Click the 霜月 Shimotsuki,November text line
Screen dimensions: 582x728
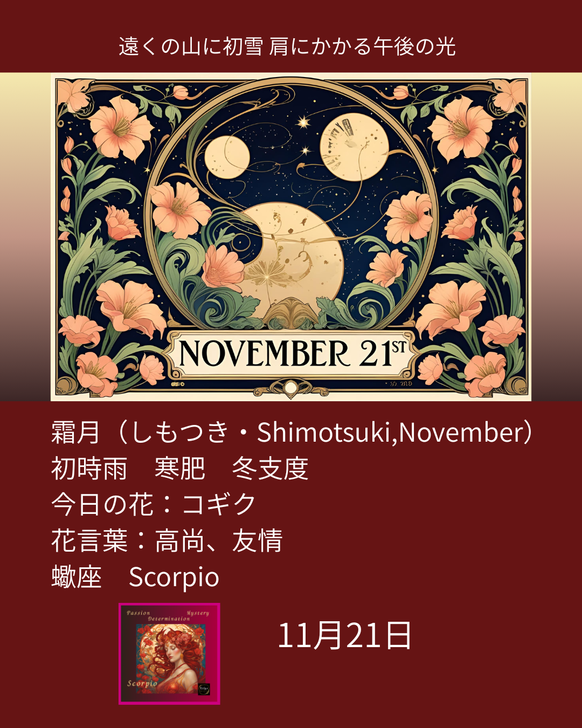292,432
